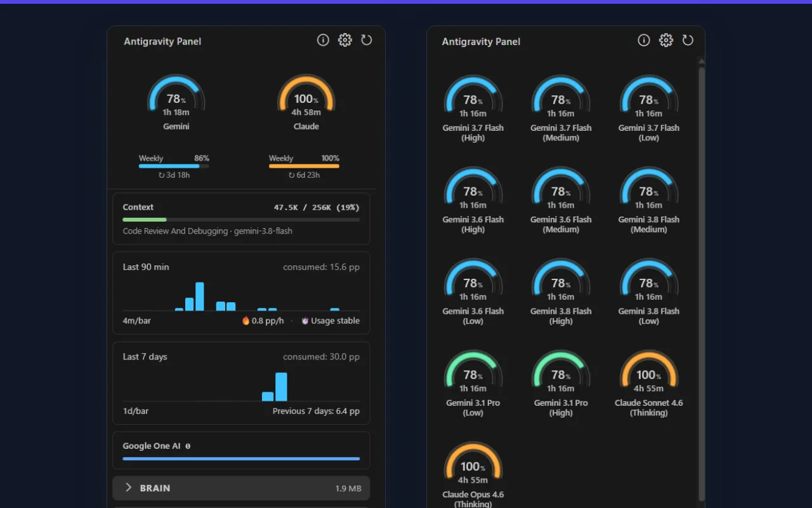The image size is (812, 508).
Task: Click 'Code Review And Debugging · gemini-3.8-flash' text
Action: pos(207,231)
